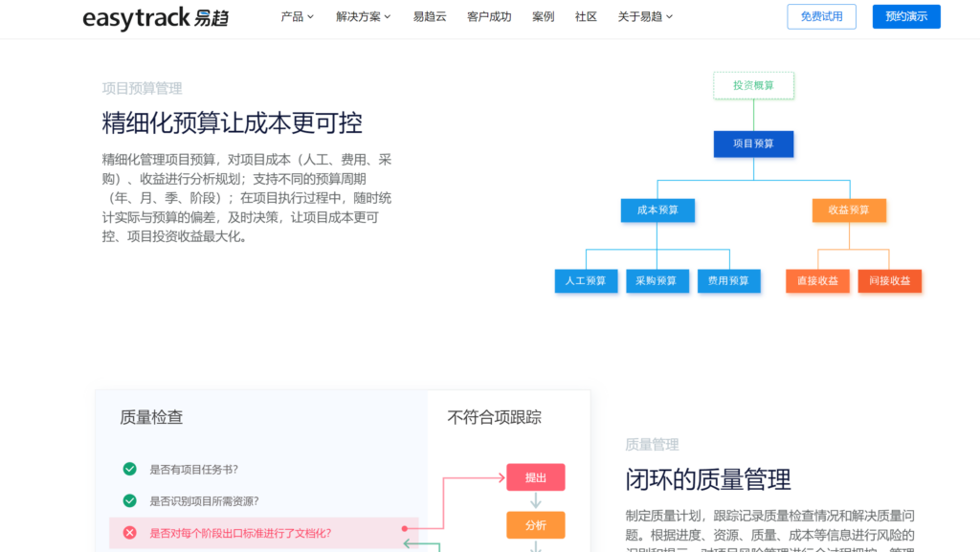Screen dimensions: 980x552
Task: Click the pink 提出 step in 不符合项跟踪
Action: 535,476
